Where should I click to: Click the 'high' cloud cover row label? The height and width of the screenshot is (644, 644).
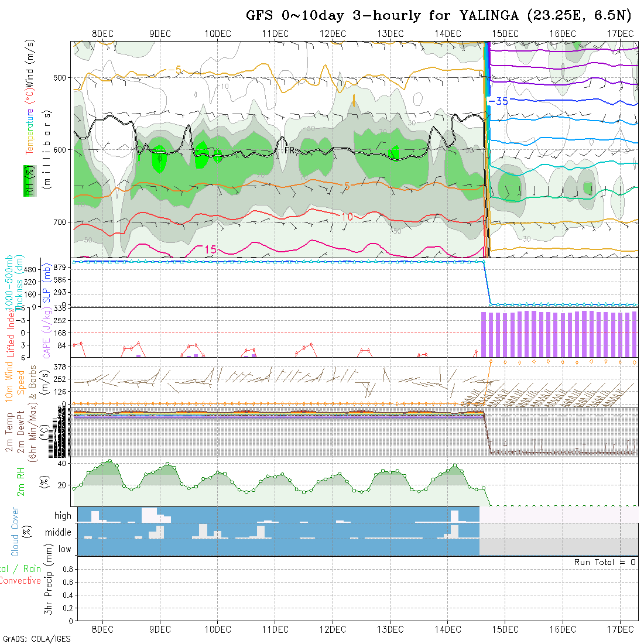tap(63, 516)
